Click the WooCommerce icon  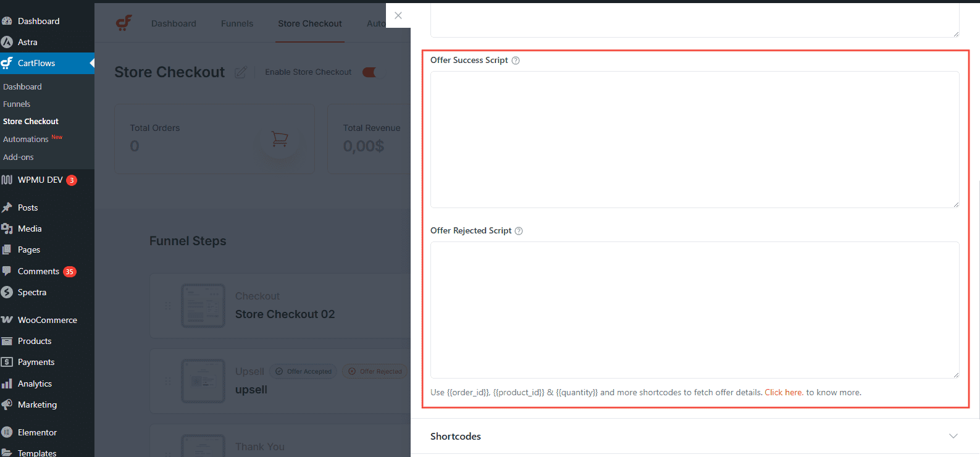pyautogui.click(x=7, y=320)
